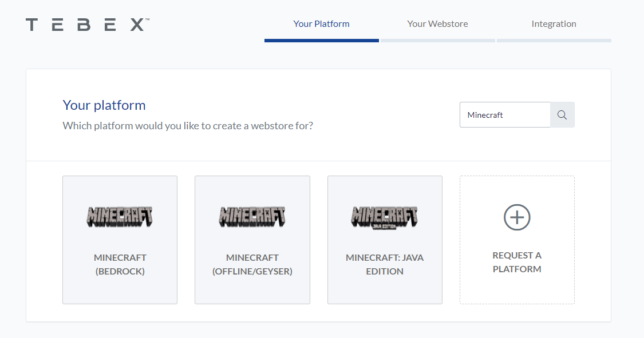Viewport: 644px width, 338px height.
Task: Pick the MINECRAFT: JAVA EDITION card label
Action: pyautogui.click(x=385, y=264)
